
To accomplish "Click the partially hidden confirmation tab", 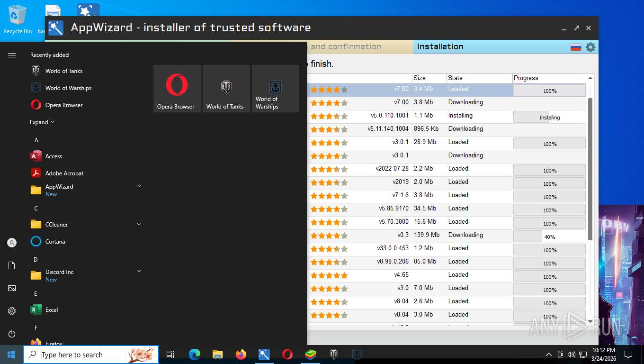I will point(360,46).
